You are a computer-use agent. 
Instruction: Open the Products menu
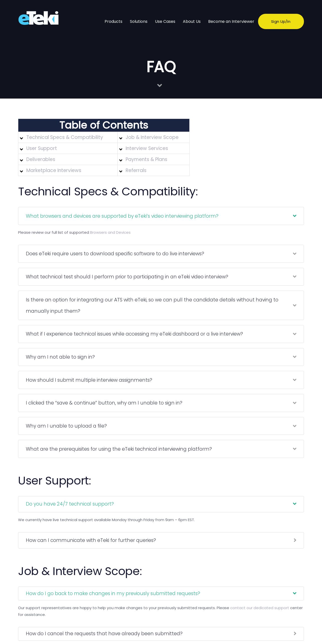pos(113,22)
